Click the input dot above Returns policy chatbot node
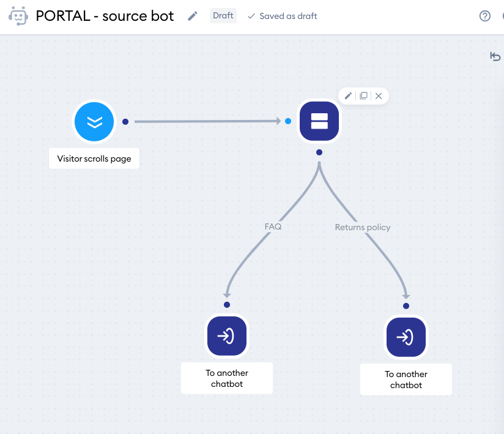Viewport: 504px width, 434px height. click(406, 306)
